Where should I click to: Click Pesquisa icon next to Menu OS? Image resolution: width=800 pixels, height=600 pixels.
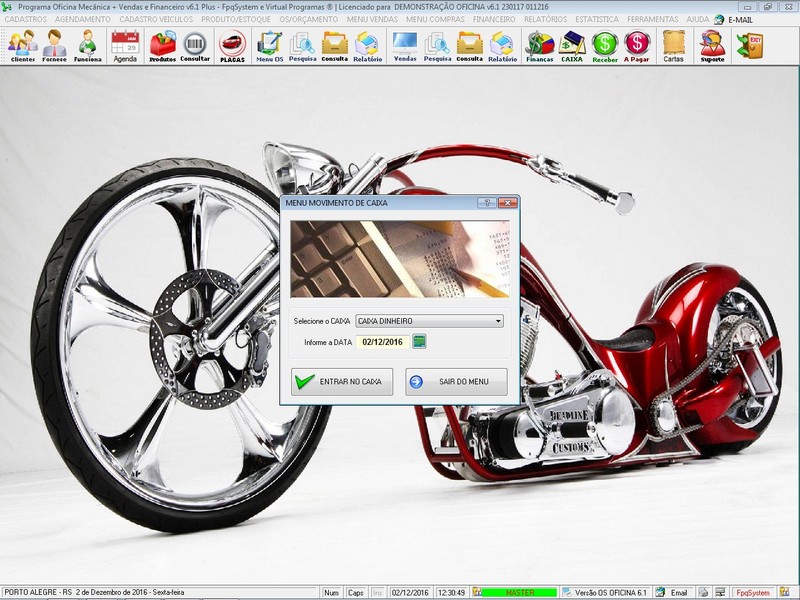coord(303,46)
